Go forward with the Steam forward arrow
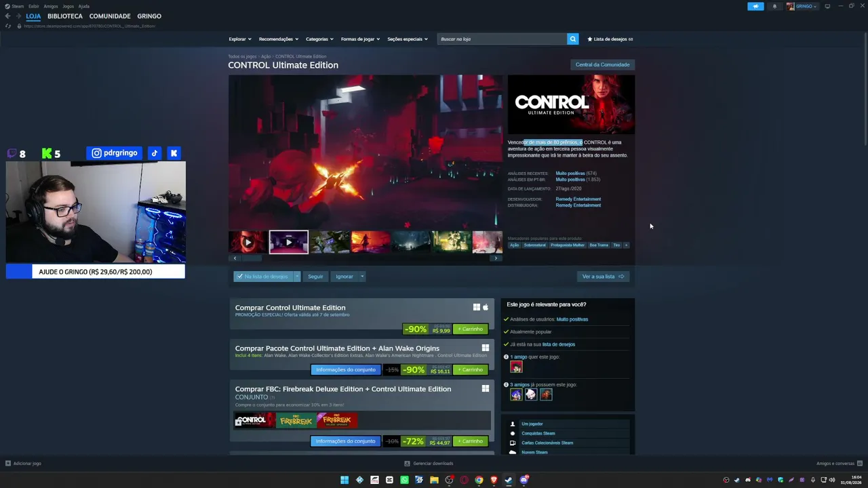 click(17, 16)
